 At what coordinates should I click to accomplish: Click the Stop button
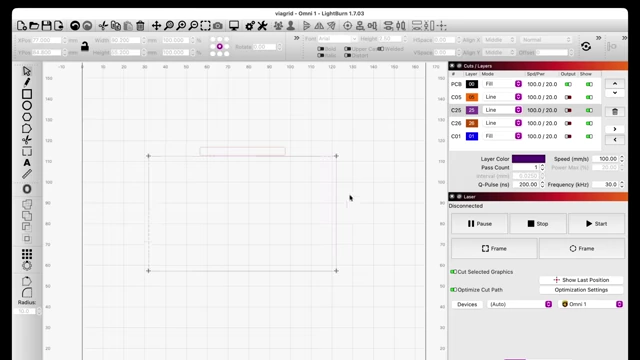[538, 224]
